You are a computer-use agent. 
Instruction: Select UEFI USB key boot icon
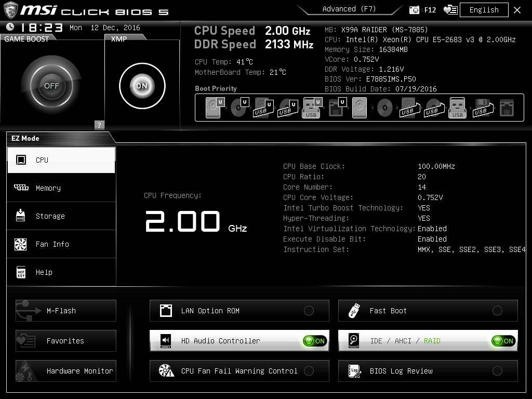(312, 108)
